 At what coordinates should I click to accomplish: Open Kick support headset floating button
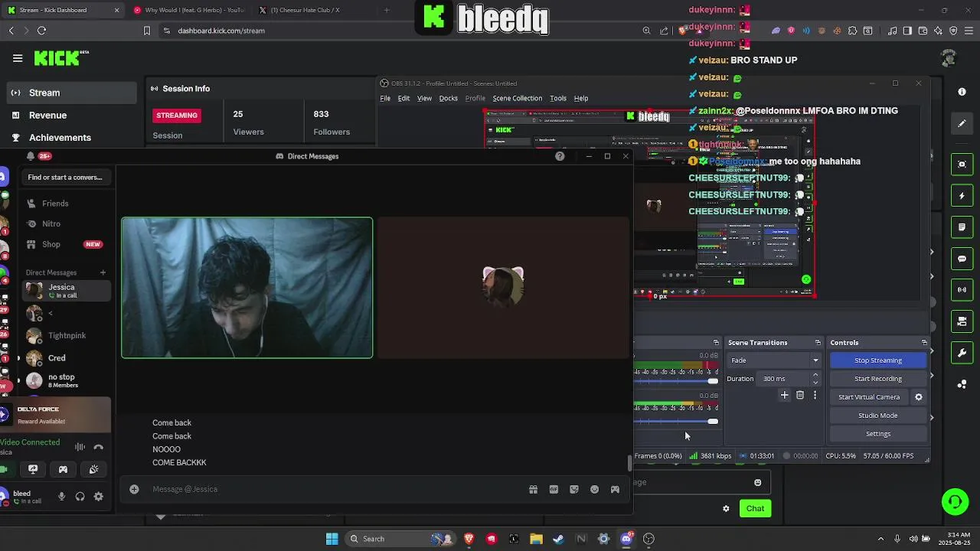coord(955,502)
